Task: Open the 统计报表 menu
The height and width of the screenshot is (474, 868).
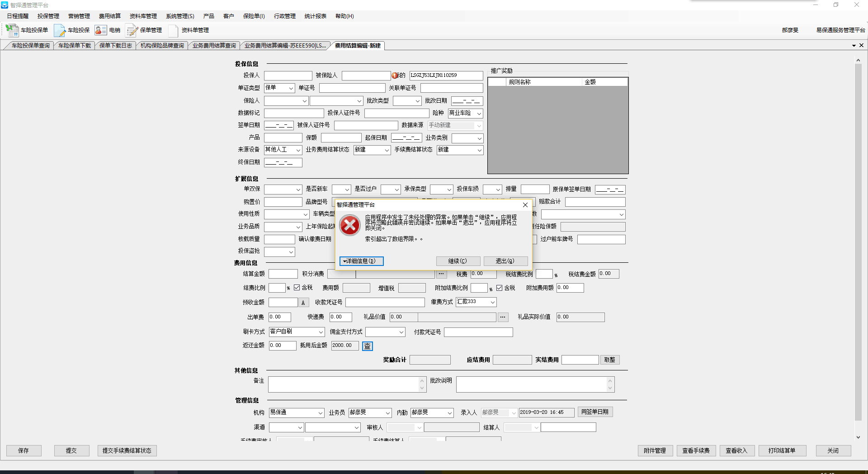Action: (316, 16)
